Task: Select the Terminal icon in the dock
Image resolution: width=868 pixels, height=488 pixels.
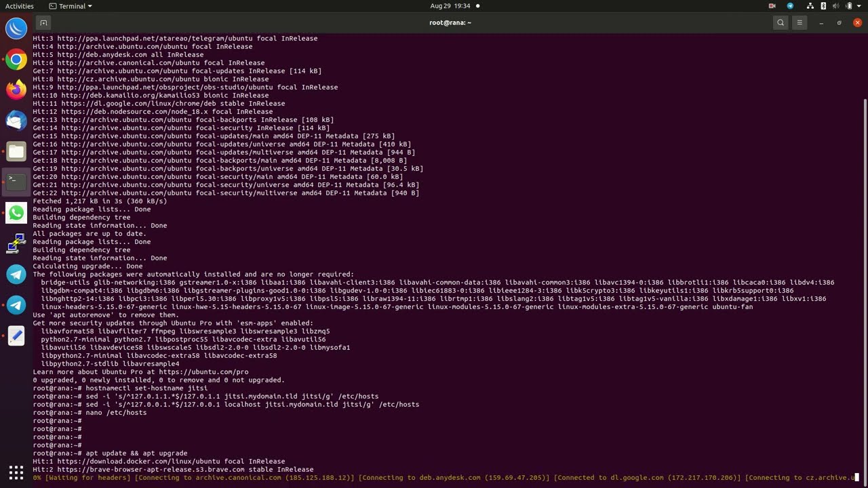Action: tap(16, 181)
